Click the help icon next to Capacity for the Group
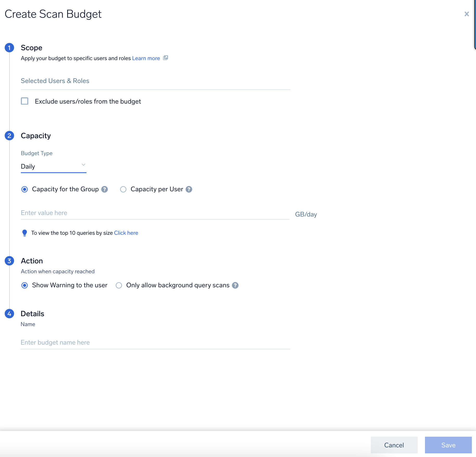Viewport: 476px width, 457px height. pyautogui.click(x=104, y=189)
